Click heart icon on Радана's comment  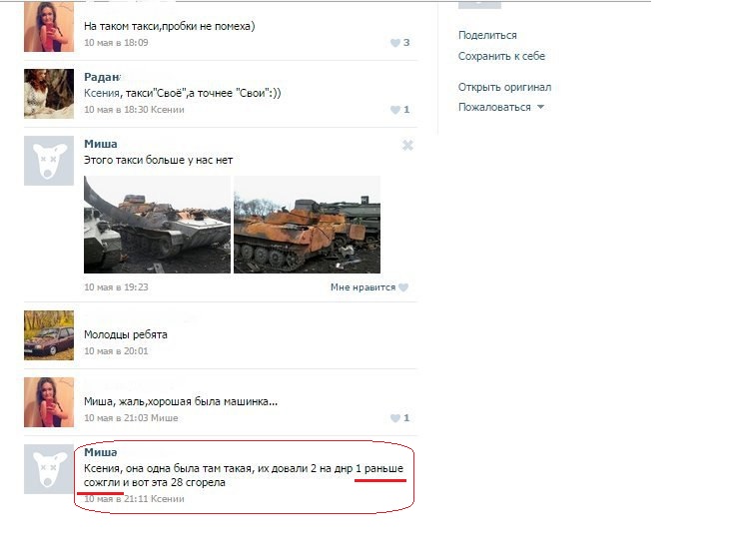395,110
